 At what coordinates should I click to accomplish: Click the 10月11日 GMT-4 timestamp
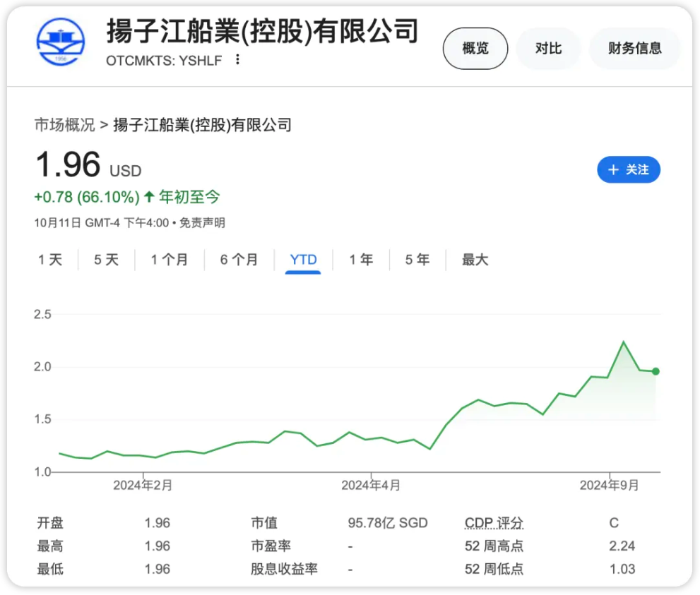tap(102, 222)
